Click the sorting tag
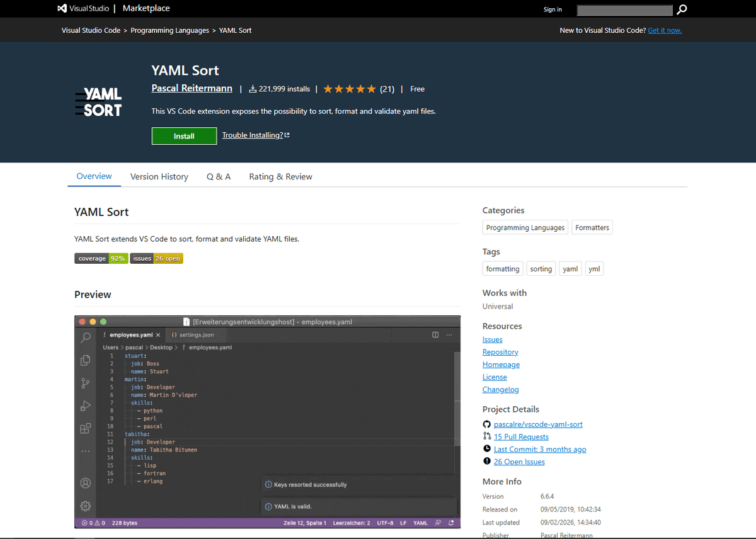756x539 pixels. [541, 269]
